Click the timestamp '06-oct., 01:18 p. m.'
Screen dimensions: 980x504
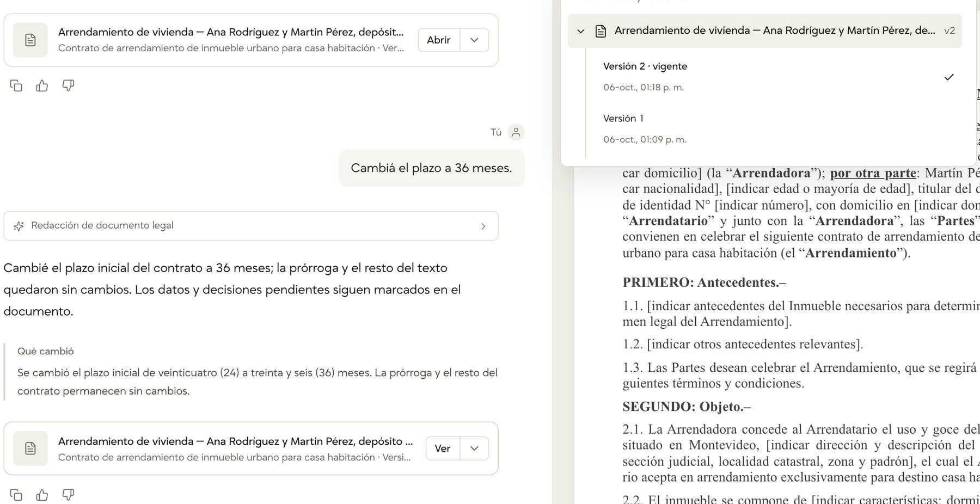coord(644,87)
